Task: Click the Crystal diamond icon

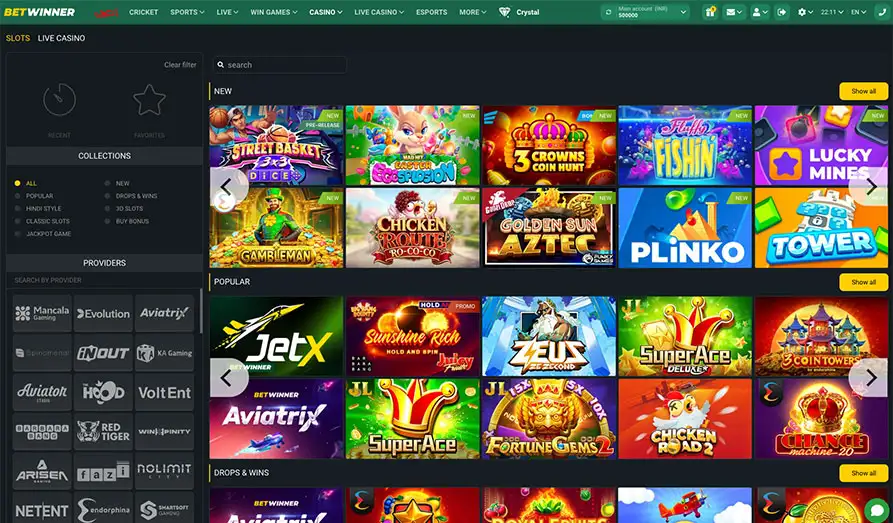Action: [505, 12]
